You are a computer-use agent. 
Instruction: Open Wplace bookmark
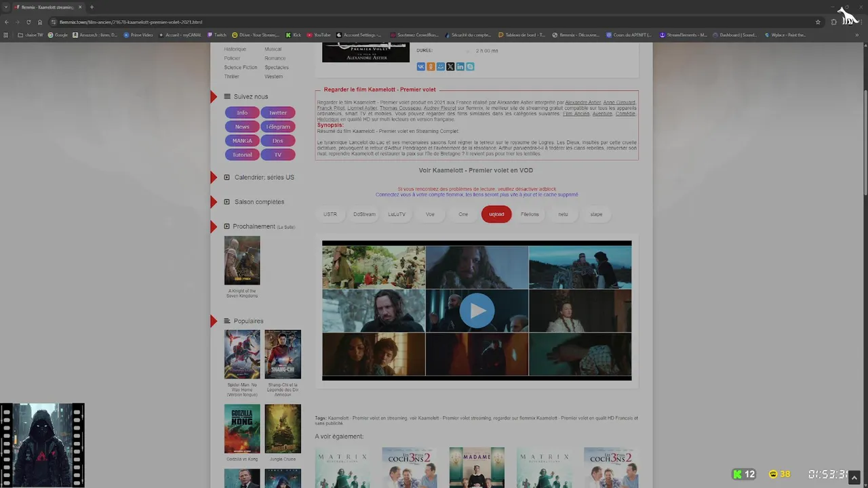click(785, 35)
